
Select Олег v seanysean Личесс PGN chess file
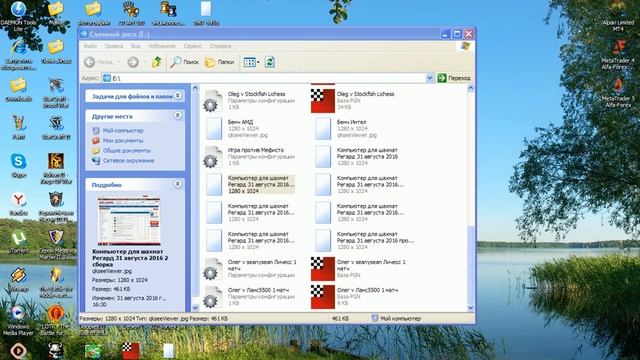point(359,269)
